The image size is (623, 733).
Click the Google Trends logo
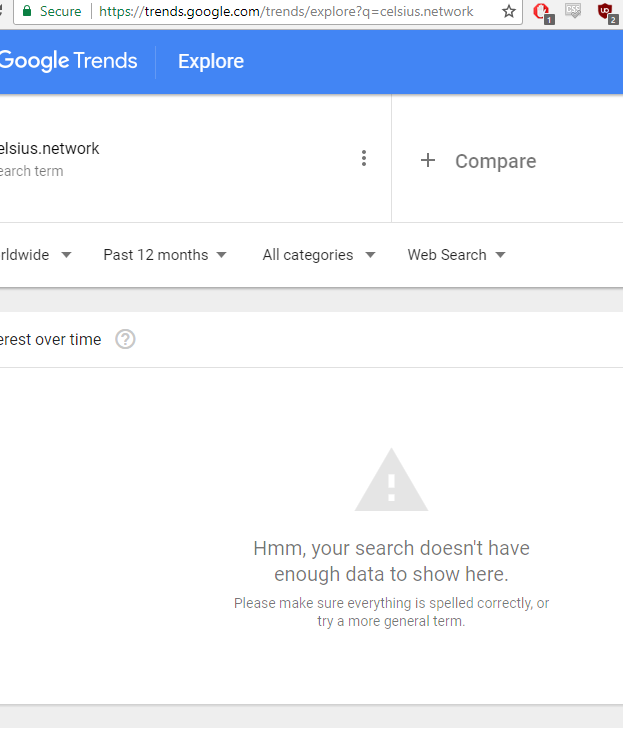[x=68, y=61]
